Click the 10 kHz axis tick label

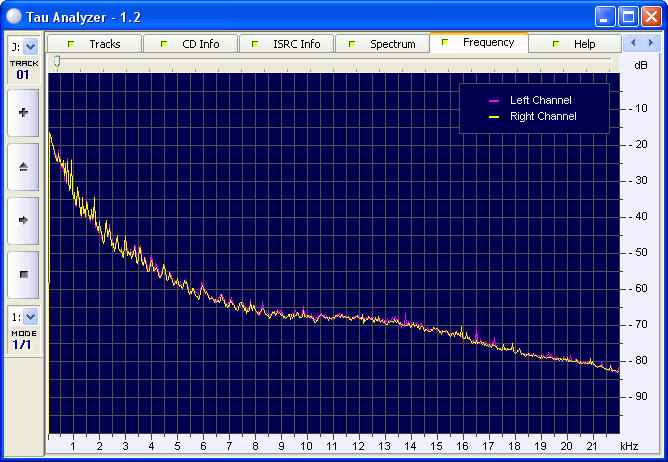(306, 446)
